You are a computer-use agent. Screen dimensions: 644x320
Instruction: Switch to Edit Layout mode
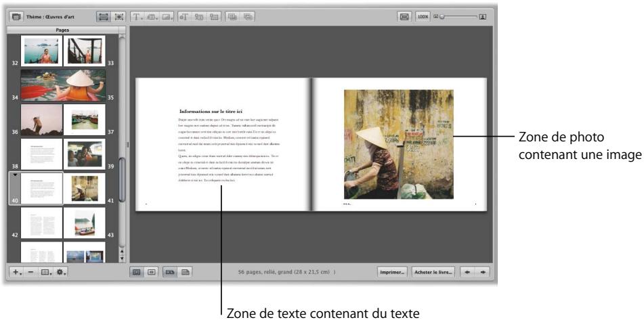click(x=119, y=17)
